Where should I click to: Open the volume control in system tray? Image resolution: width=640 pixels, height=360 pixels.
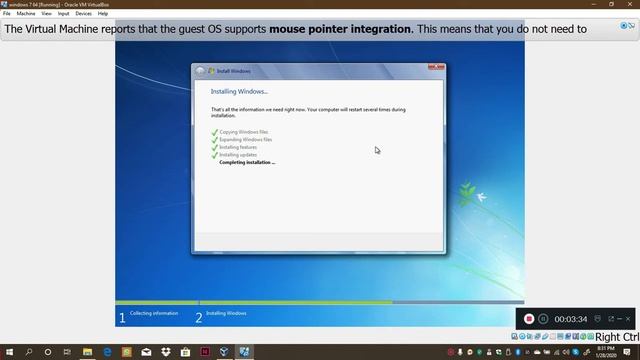[x=566, y=352]
